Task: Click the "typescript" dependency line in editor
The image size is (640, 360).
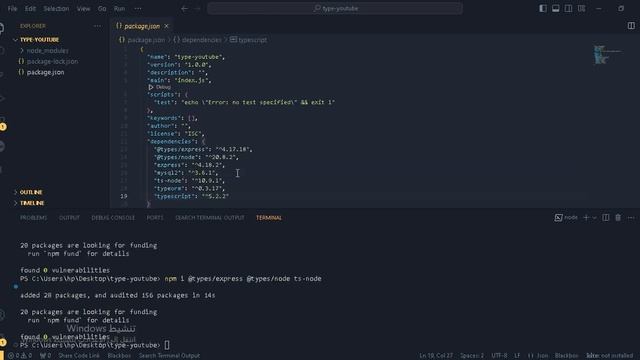Action: (191, 196)
